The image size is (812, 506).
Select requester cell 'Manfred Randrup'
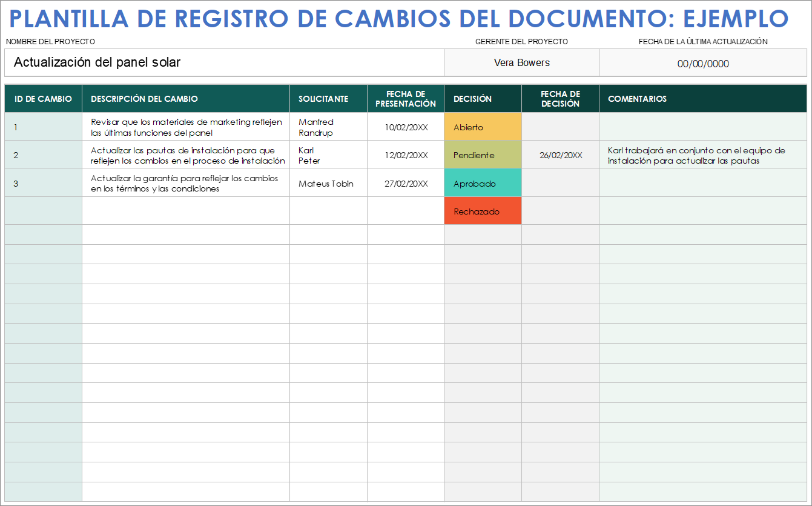tap(328, 127)
